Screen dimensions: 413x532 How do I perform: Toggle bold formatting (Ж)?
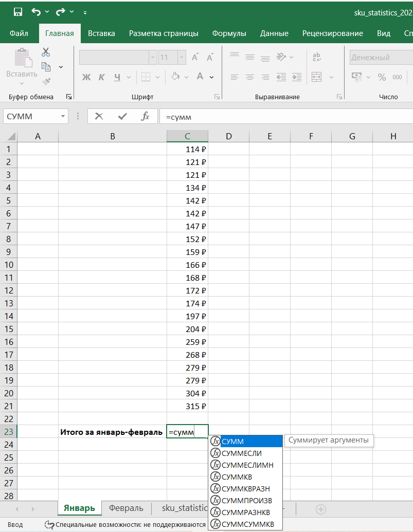pyautogui.click(x=86, y=77)
